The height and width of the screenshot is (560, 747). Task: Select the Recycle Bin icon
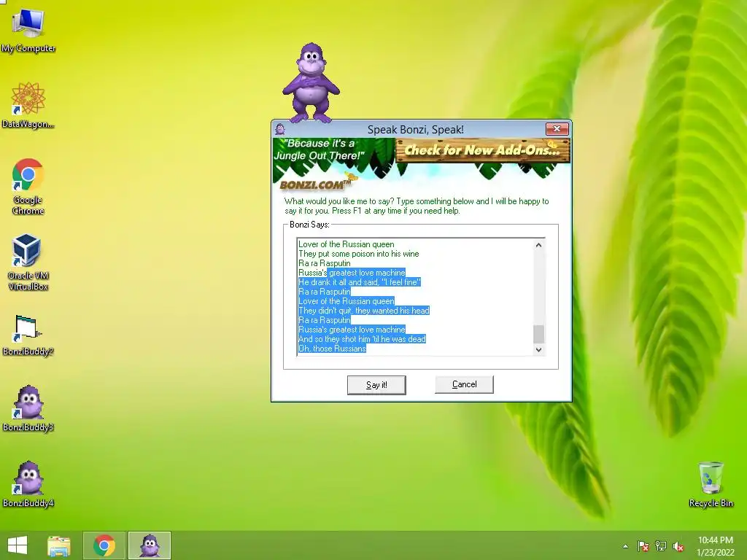[x=711, y=484]
